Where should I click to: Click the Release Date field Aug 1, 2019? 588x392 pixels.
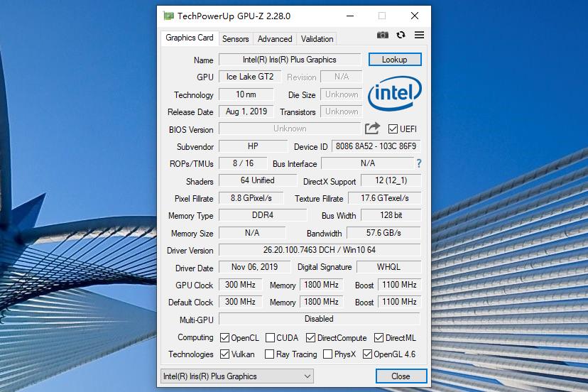tap(246, 111)
